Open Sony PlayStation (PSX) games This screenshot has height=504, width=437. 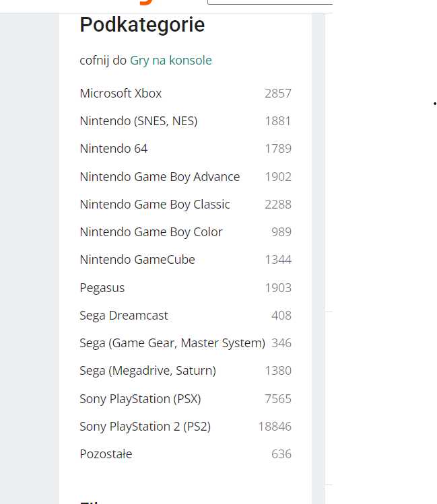click(x=140, y=399)
